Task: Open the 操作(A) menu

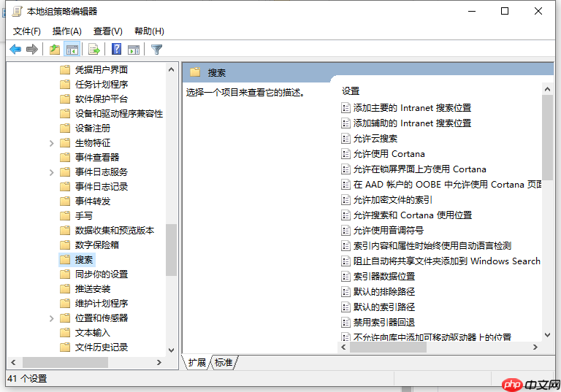Action: [x=67, y=31]
